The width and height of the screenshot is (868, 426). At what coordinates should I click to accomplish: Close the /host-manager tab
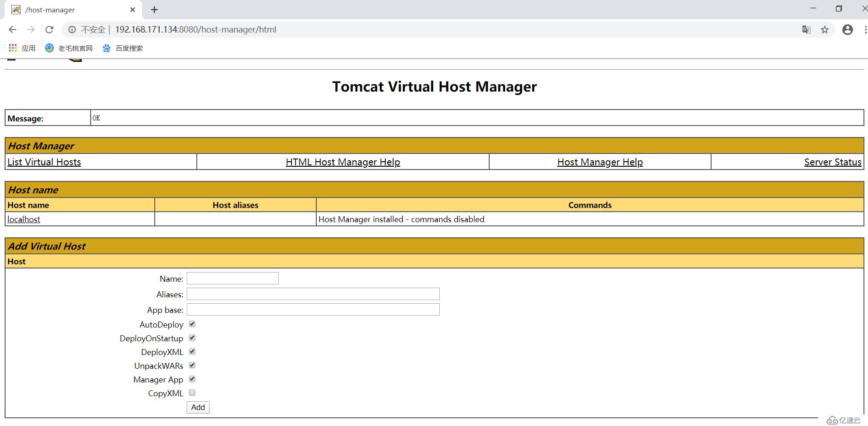click(x=133, y=10)
